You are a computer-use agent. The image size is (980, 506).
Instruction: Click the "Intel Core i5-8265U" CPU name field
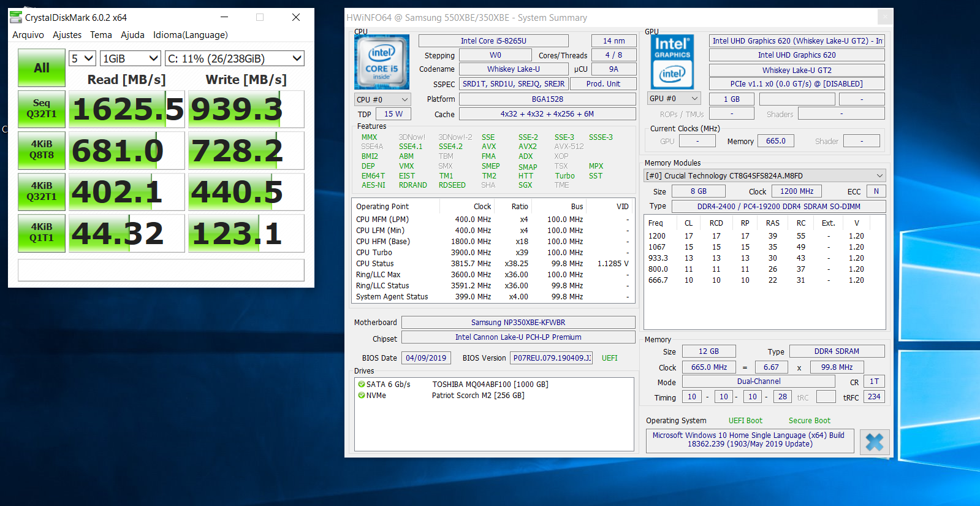coord(493,41)
